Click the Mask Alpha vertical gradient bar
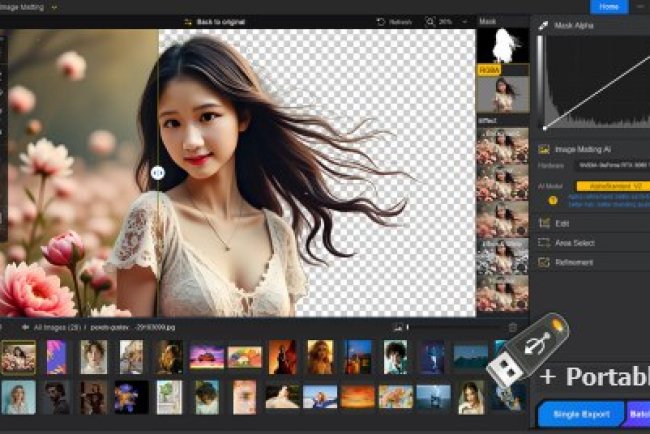This screenshot has height=434, width=650. pyautogui.click(x=540, y=82)
